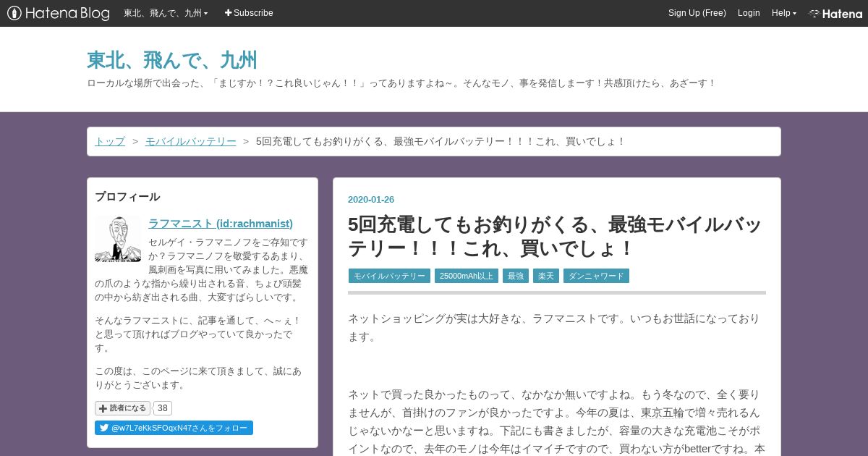The image size is (868, 456).
Task: Click the 読者になる subscribe button
Action: tap(122, 408)
